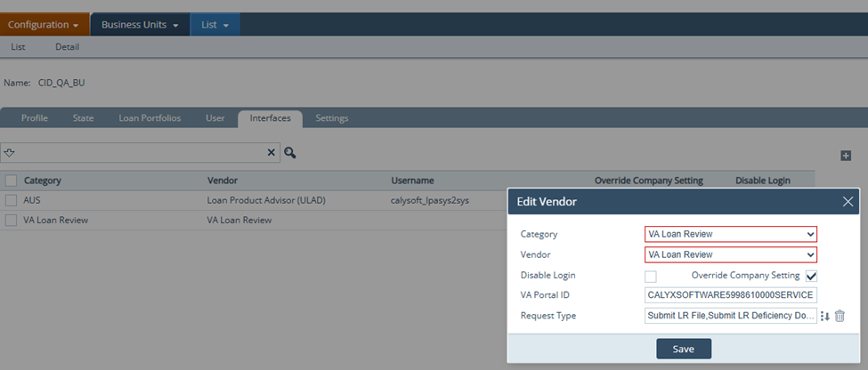
Task: Click the filter icon in search box
Action: click(x=10, y=153)
